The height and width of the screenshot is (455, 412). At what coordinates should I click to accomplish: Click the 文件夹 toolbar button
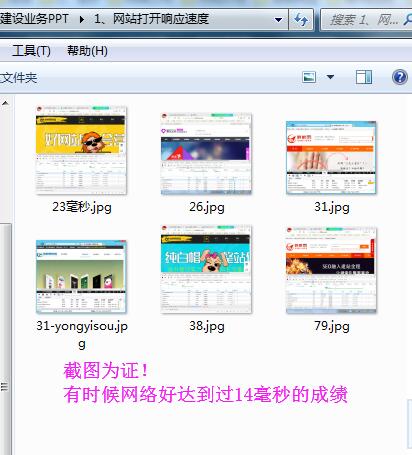click(18, 78)
